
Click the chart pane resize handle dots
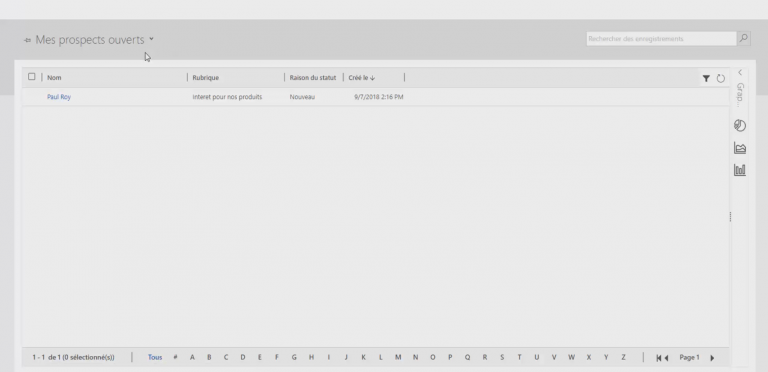point(730,216)
